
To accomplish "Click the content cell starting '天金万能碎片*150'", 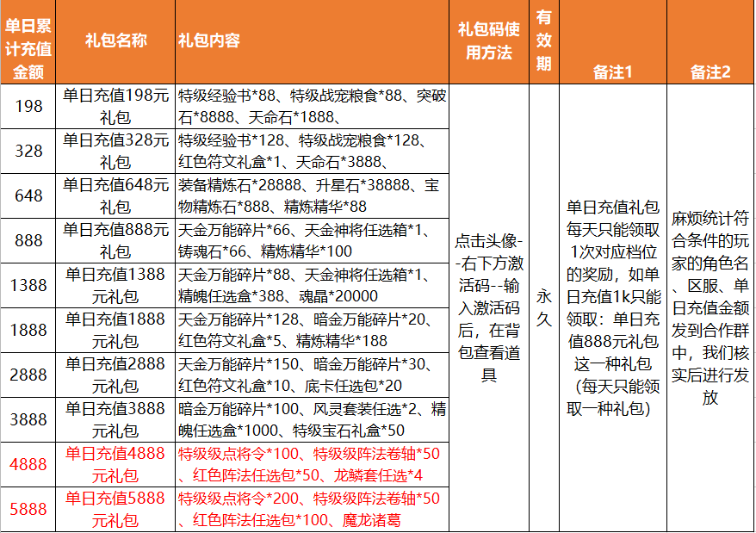I will click(313, 375).
